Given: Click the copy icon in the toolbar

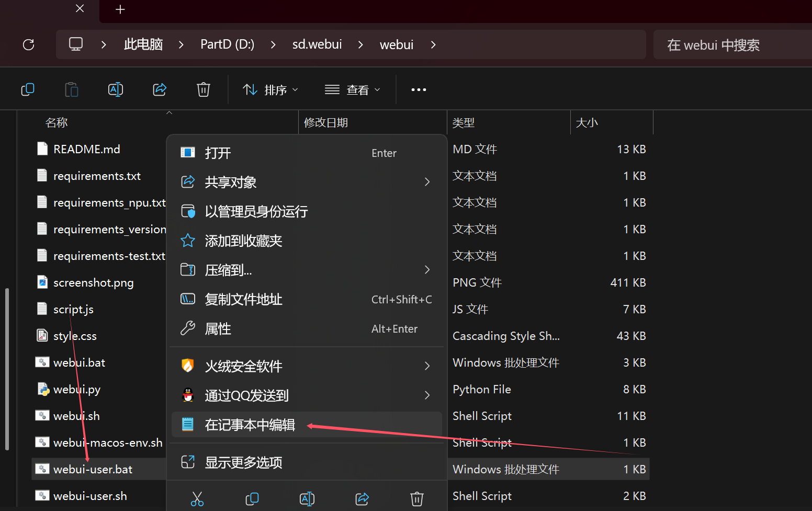Looking at the screenshot, I should [x=28, y=90].
